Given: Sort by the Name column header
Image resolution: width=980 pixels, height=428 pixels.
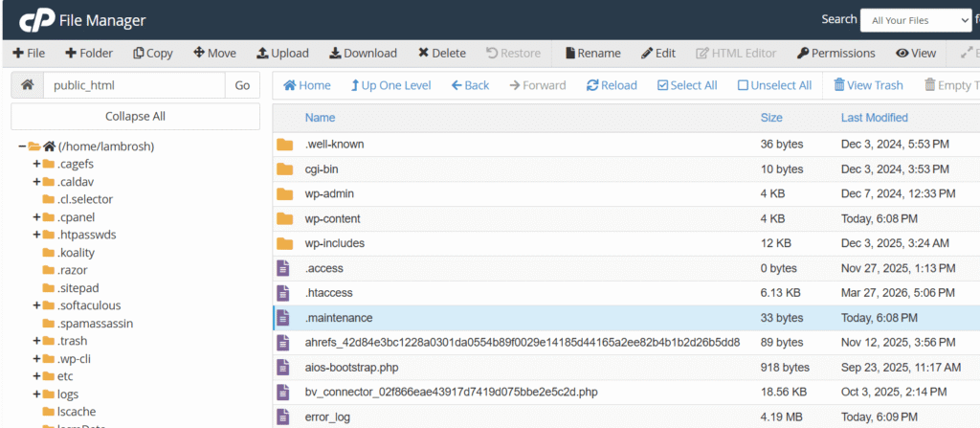Looking at the screenshot, I should pos(320,118).
